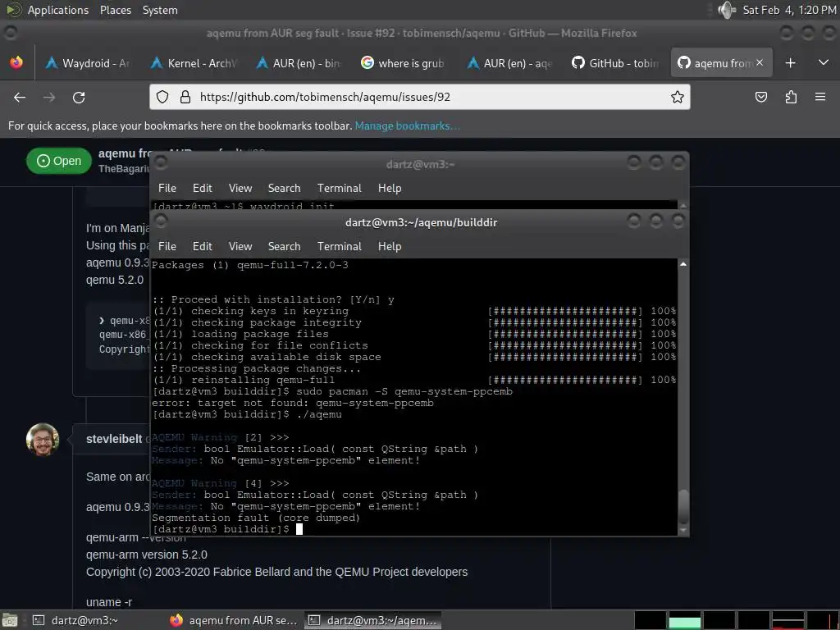Click the builddir terminal scrollbar thumb
The width and height of the screenshot is (840, 630).
click(683, 506)
